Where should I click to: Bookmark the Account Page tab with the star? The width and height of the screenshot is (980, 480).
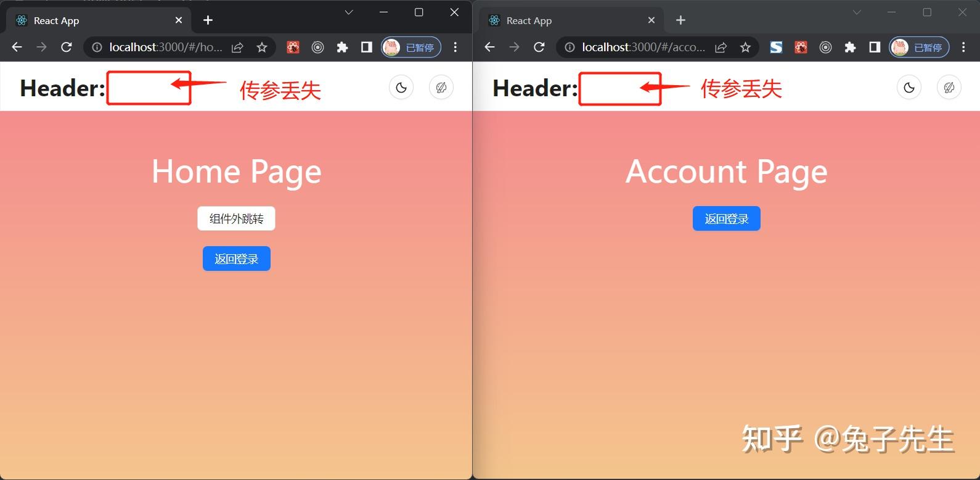(x=745, y=48)
